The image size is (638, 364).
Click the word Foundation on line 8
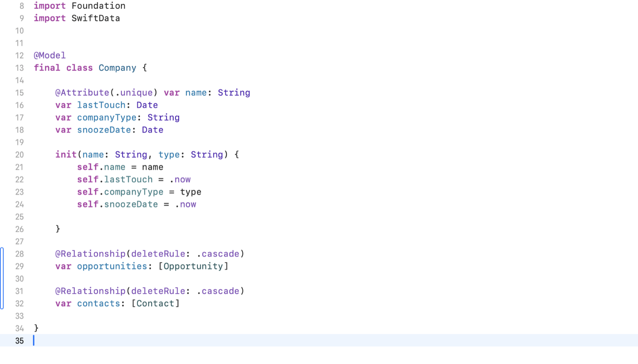[98, 6]
